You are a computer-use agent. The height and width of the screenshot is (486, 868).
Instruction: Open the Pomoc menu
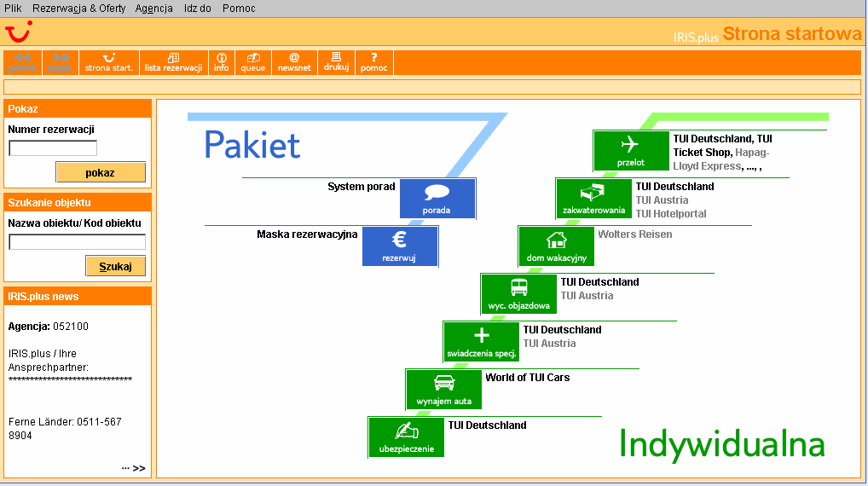tap(239, 9)
